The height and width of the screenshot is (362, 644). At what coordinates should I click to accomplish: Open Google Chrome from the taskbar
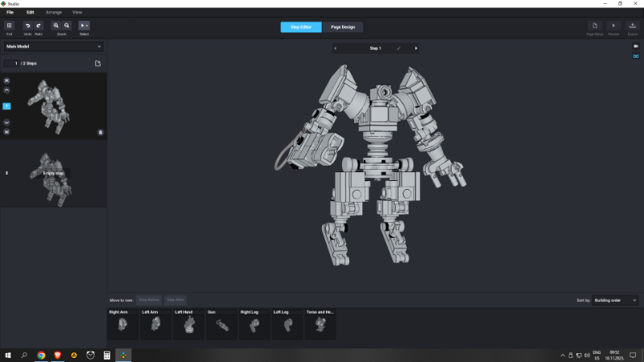pyautogui.click(x=41, y=354)
